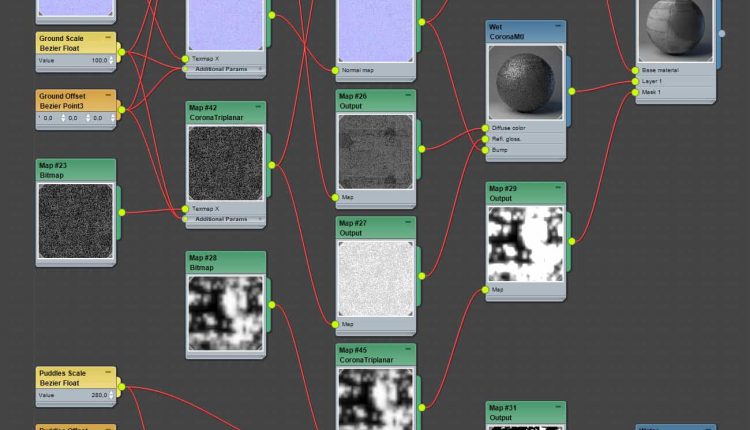
Task: Click the Map #26 output socket
Action: point(422,148)
